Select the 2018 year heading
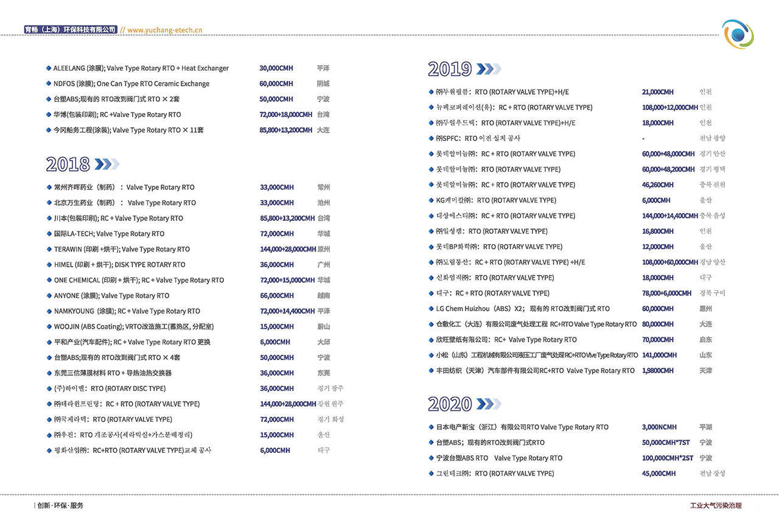The image size is (779, 532). [68, 164]
